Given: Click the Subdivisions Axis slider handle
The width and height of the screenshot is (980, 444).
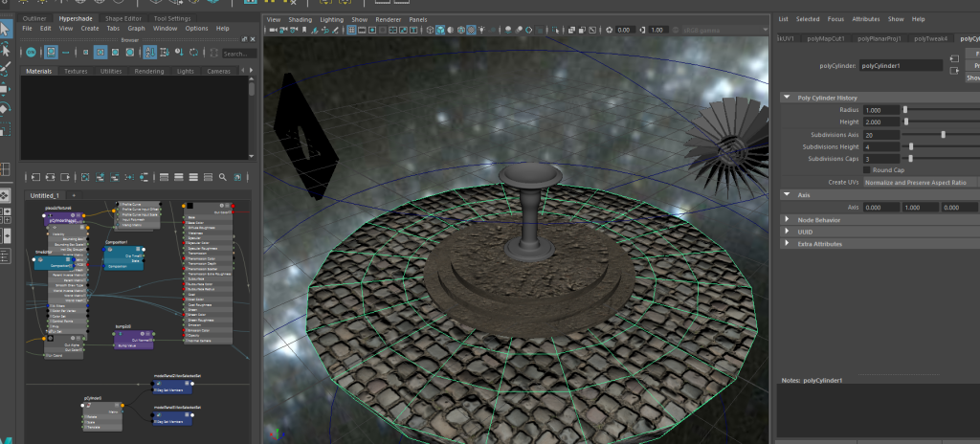Looking at the screenshot, I should click(944, 135).
